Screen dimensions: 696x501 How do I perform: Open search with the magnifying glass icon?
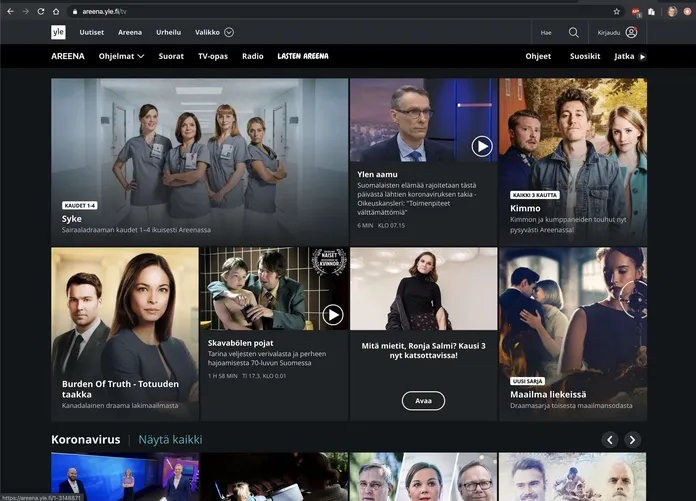click(x=573, y=32)
